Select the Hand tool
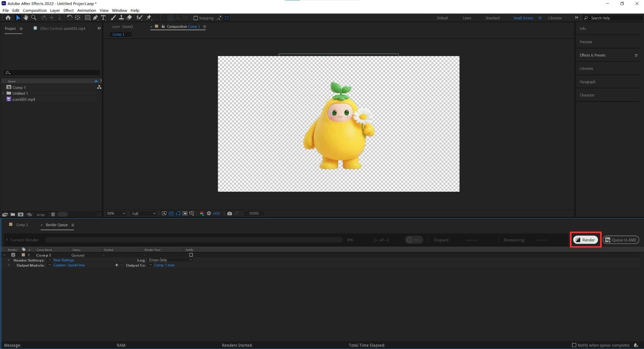 (x=26, y=18)
